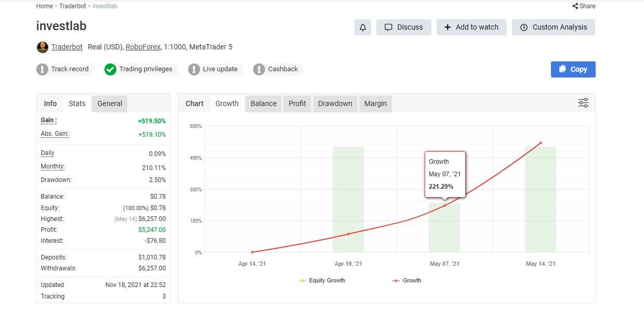Image resolution: width=644 pixels, height=312 pixels.
Task: Click the blue Copy button
Action: pos(573,69)
